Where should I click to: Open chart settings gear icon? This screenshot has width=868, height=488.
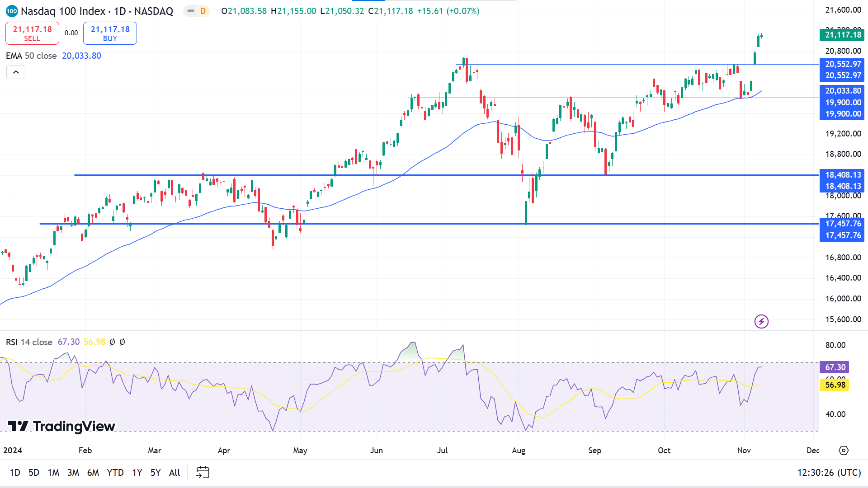(x=844, y=450)
